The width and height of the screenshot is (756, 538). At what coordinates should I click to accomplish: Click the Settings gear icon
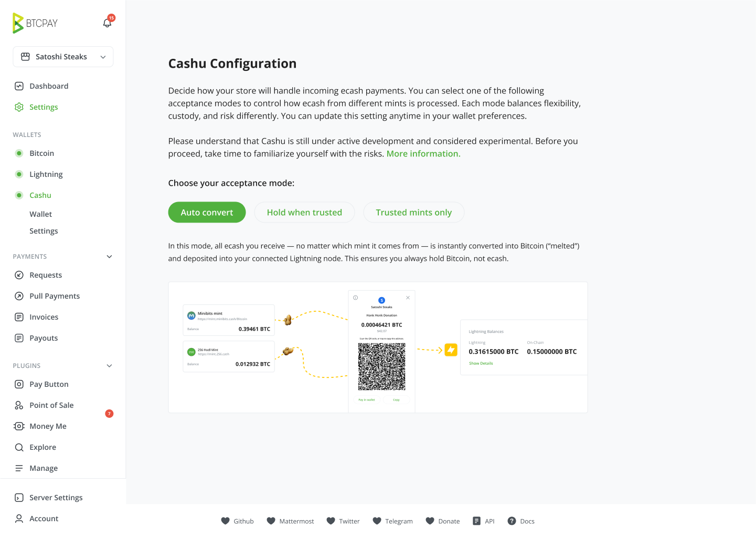pyautogui.click(x=19, y=107)
